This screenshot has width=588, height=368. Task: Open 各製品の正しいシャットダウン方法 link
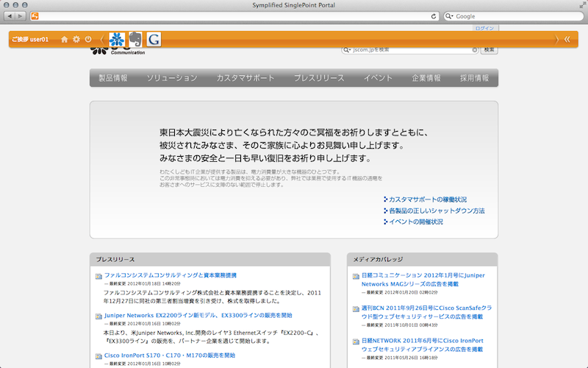(437, 210)
